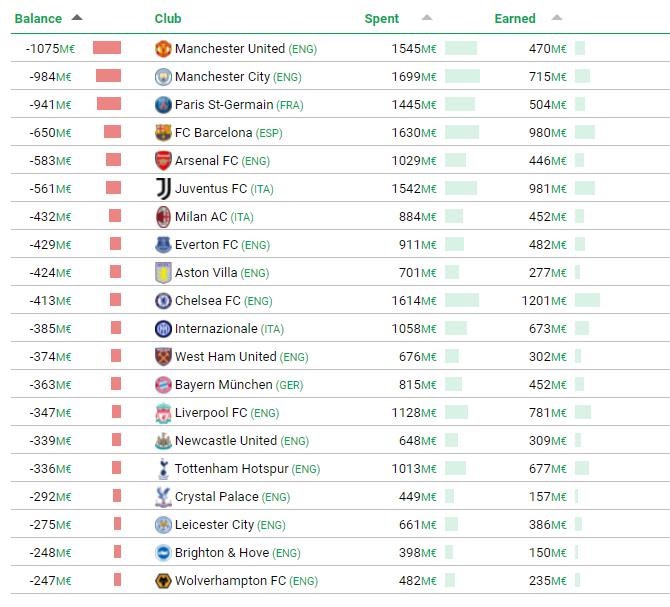Sort table by Balance column arrow
The width and height of the screenshot is (670, 607).
78,18
